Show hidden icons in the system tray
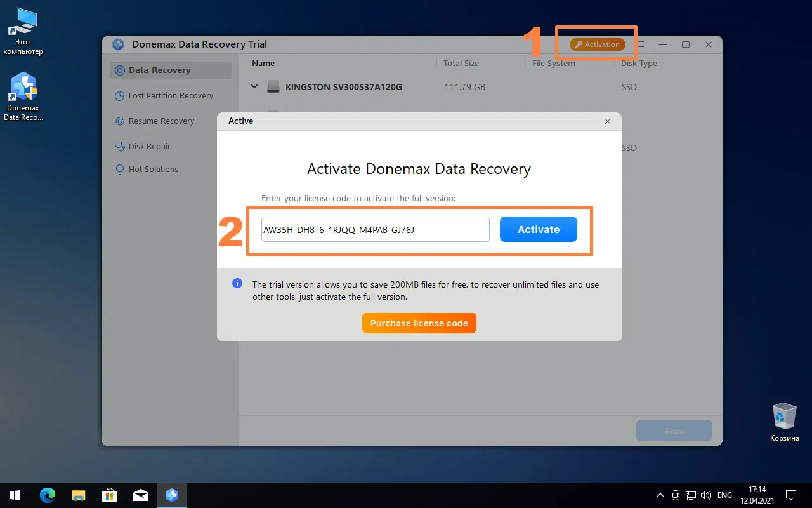Image resolution: width=812 pixels, height=508 pixels. (x=660, y=495)
